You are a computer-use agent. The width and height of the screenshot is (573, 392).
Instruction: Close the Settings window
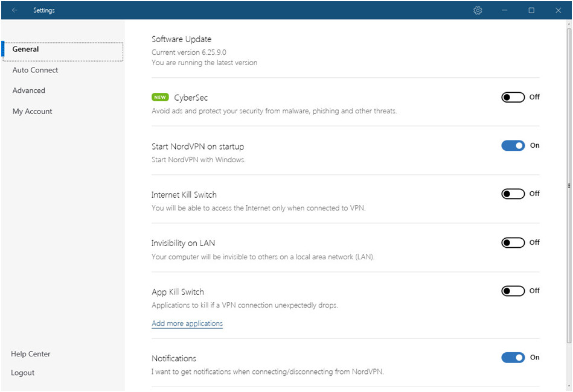pos(558,10)
